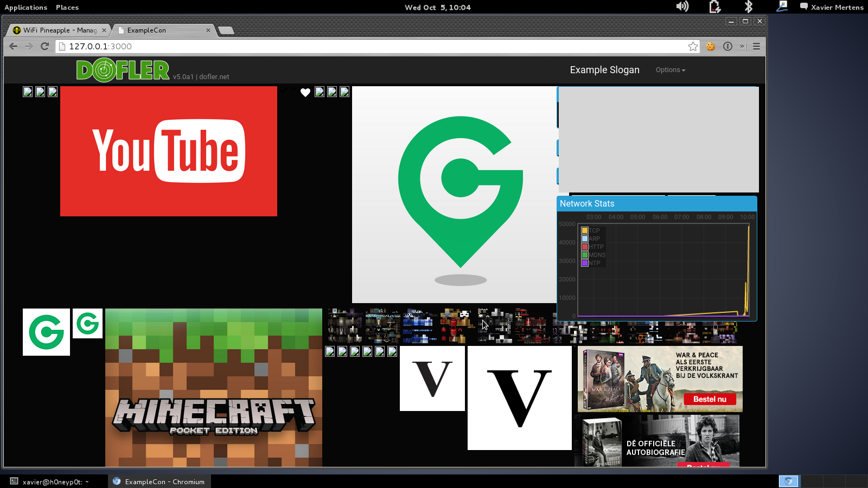Toggle the MDNS legend swatch
This screenshot has width=868, height=488.
click(585, 255)
